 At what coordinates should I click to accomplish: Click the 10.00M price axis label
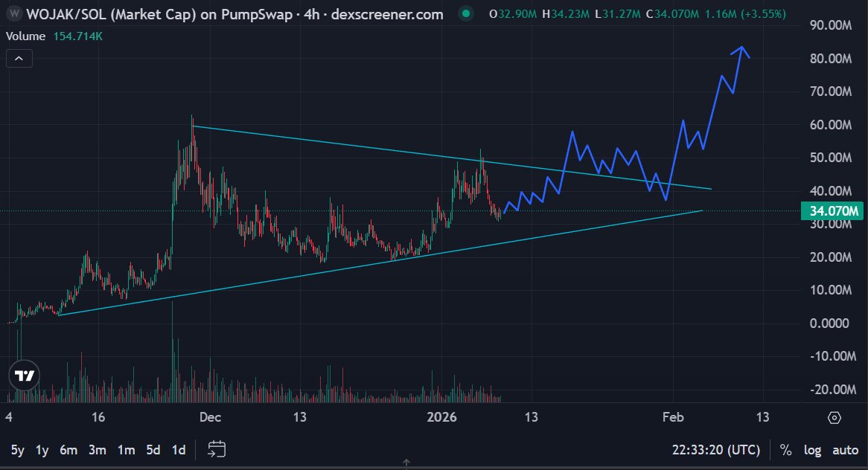831,290
